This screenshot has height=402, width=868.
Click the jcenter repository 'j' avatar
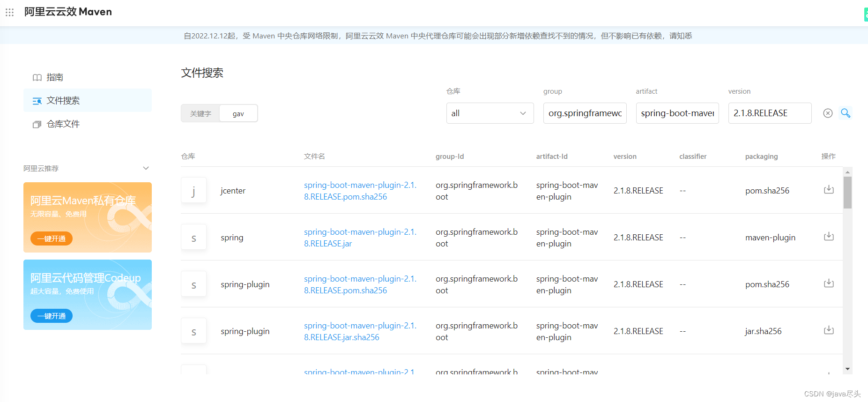[193, 190]
